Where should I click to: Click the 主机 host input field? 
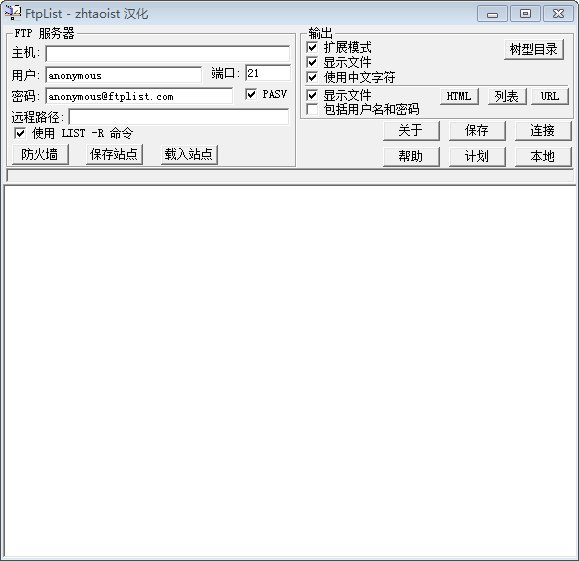click(x=168, y=54)
